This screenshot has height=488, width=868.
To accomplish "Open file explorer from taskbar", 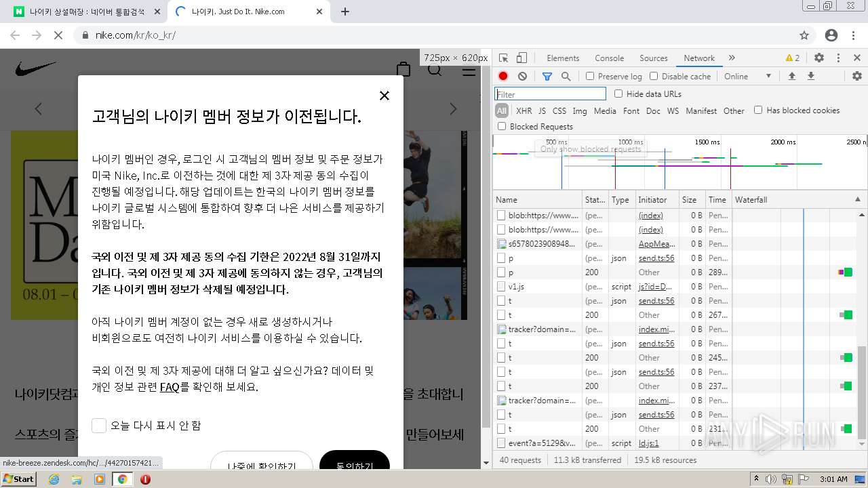I will (77, 479).
